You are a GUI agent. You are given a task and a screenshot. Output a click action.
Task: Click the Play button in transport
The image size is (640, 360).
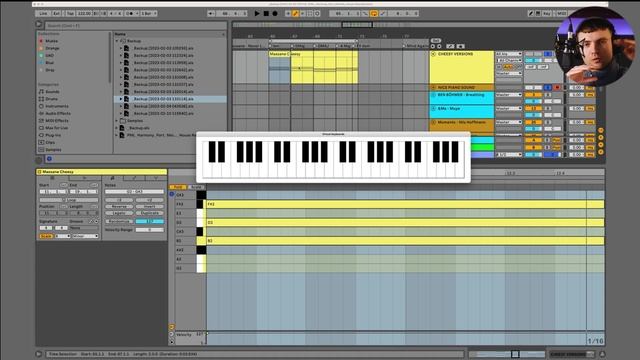pos(257,13)
